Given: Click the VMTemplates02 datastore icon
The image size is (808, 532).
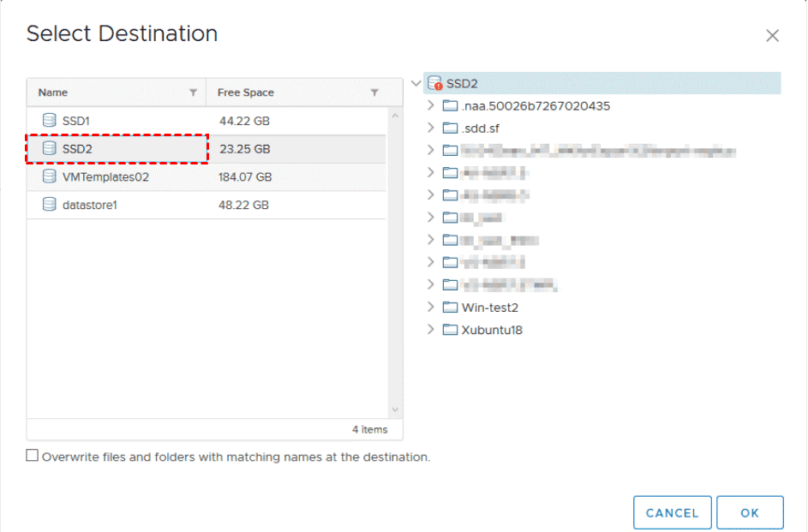Looking at the screenshot, I should 49,176.
